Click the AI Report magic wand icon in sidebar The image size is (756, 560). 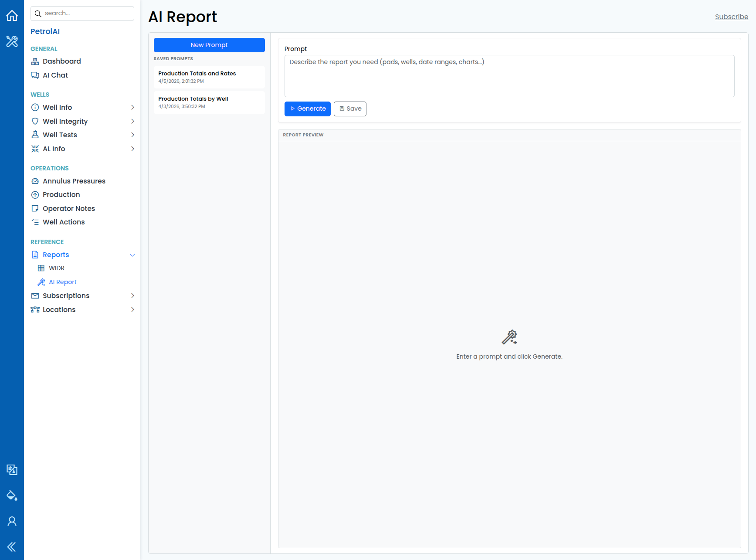41,282
